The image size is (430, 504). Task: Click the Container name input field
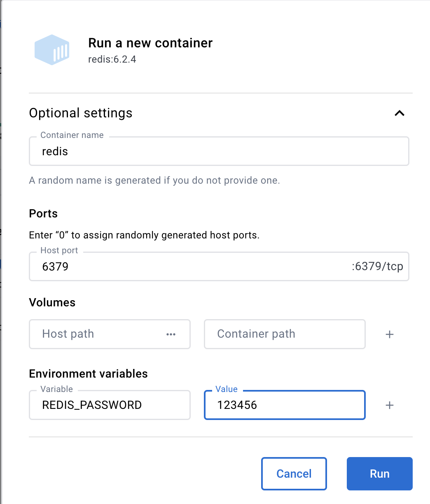pyautogui.click(x=219, y=151)
